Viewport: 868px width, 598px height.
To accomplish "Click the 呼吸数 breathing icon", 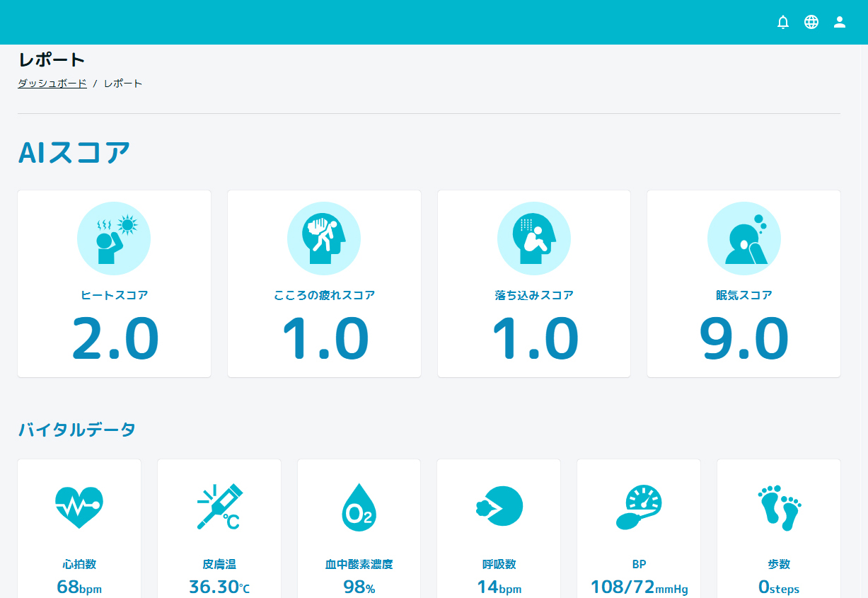I will click(499, 507).
